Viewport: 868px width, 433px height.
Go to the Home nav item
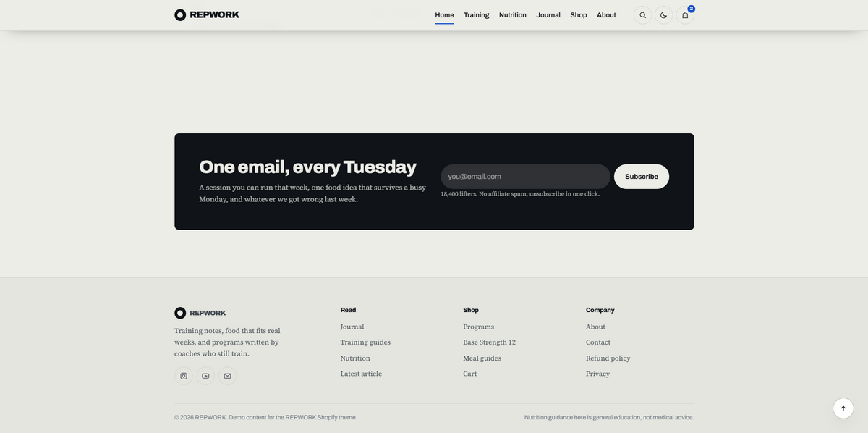click(444, 15)
